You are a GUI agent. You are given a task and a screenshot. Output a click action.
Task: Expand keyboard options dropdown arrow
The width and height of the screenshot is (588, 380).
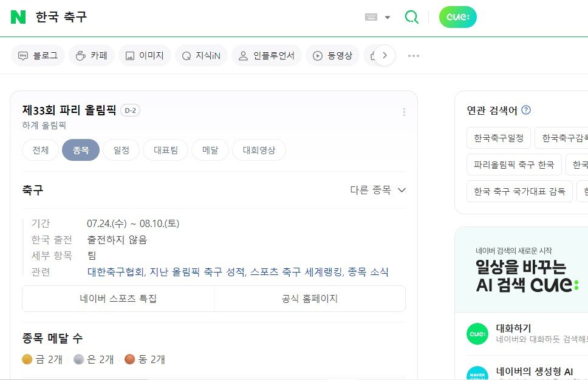(388, 18)
